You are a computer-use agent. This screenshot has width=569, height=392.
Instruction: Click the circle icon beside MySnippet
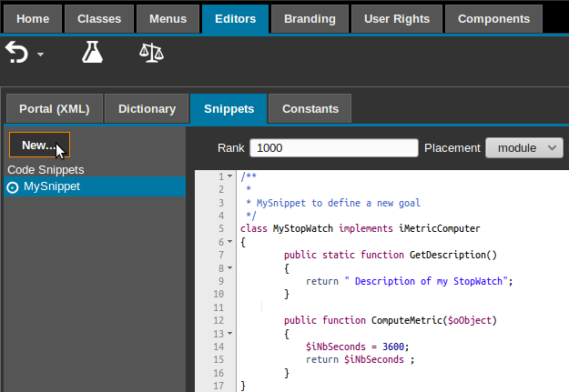[x=13, y=186]
